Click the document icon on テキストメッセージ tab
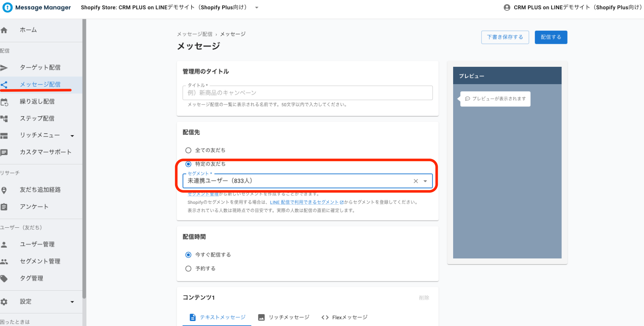644x326 pixels. click(x=193, y=318)
